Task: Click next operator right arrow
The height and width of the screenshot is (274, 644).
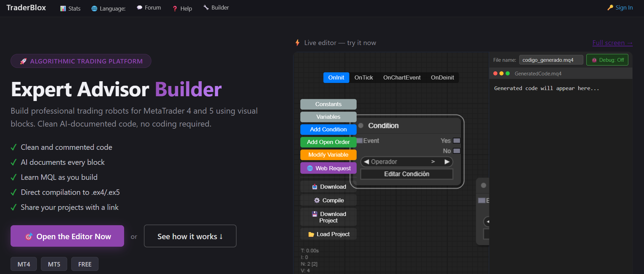Action: point(447,162)
